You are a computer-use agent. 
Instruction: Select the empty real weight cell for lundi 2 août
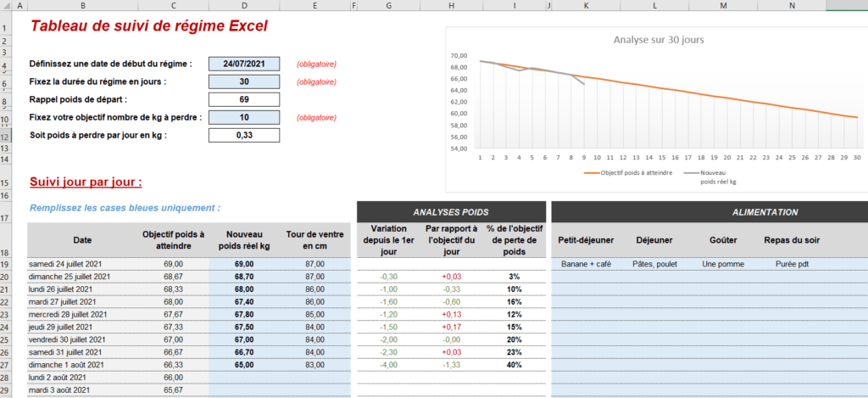(244, 378)
